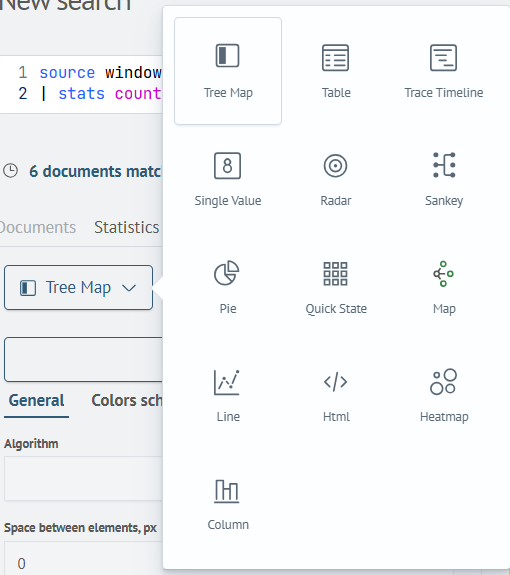Select Single Value visualization
Screen dimensions: 510x575
point(228,179)
